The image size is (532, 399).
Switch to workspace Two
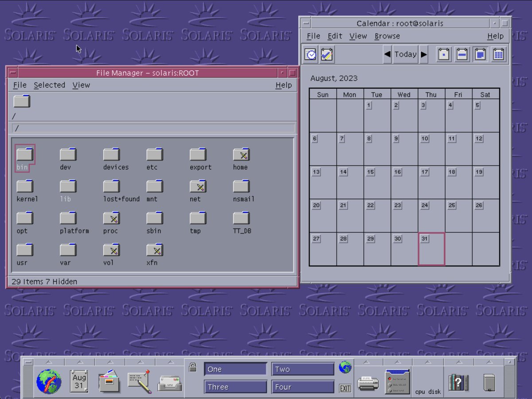[x=303, y=369]
